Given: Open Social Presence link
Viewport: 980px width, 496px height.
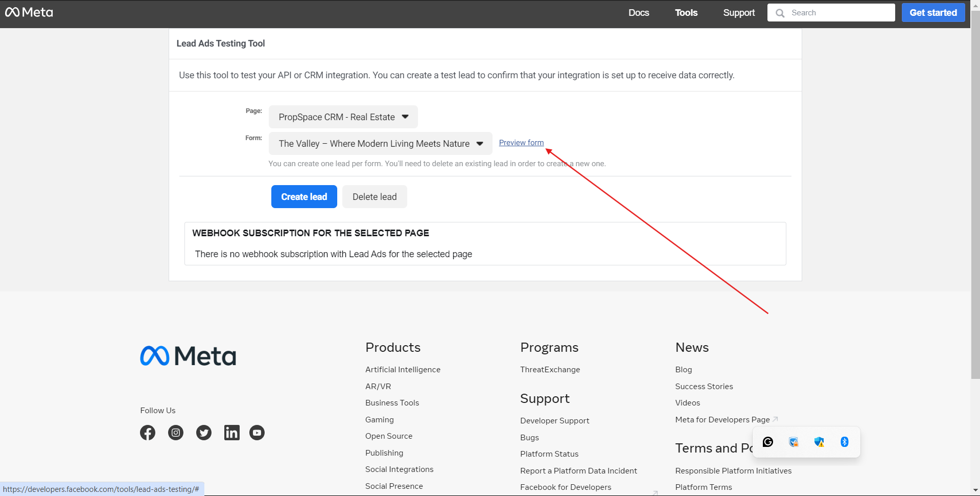Looking at the screenshot, I should point(394,486).
